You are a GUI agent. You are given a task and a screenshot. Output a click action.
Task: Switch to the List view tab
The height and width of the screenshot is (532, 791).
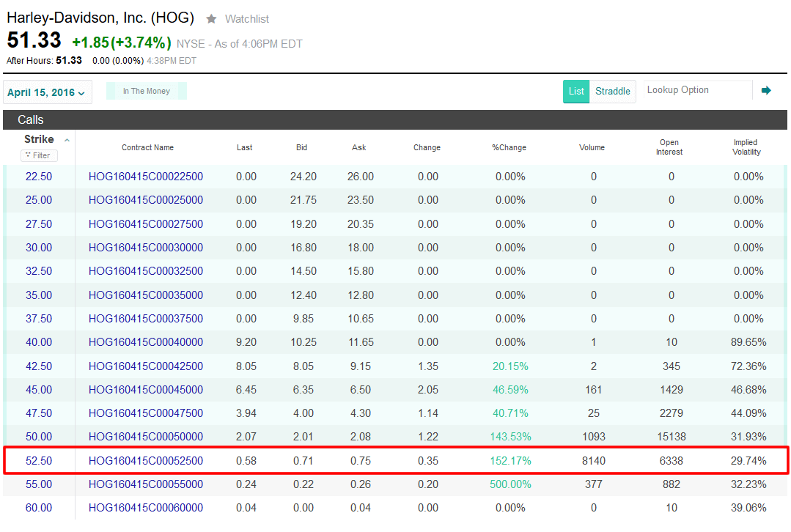[x=576, y=92]
